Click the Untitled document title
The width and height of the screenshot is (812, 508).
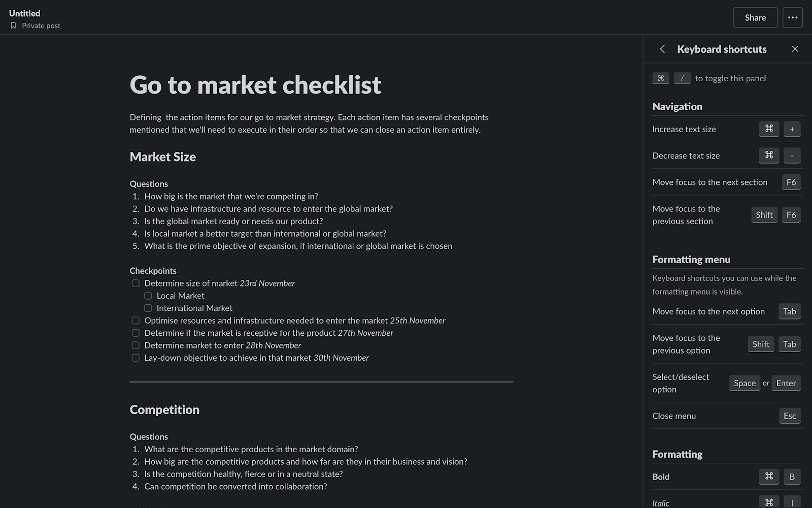24,13
